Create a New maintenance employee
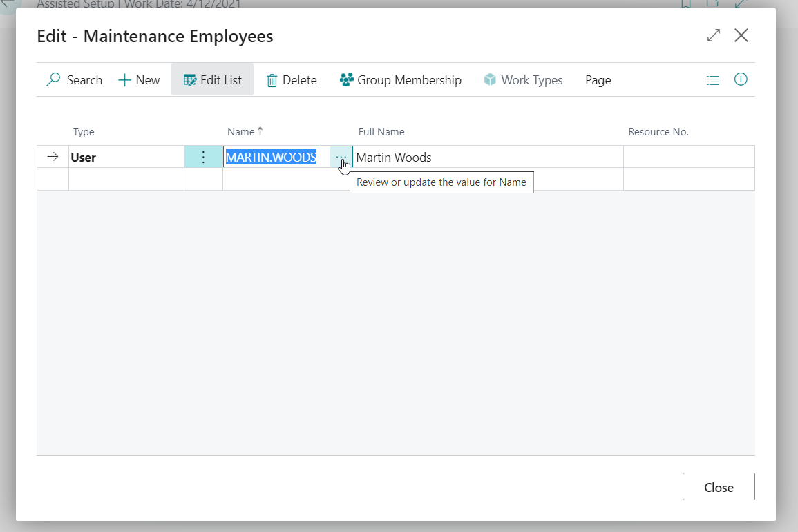798x532 pixels. tap(139, 80)
